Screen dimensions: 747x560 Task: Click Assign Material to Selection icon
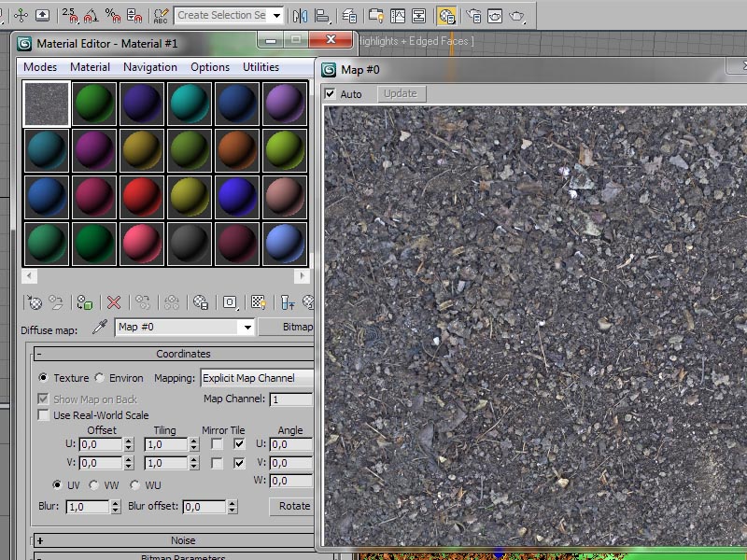(85, 302)
